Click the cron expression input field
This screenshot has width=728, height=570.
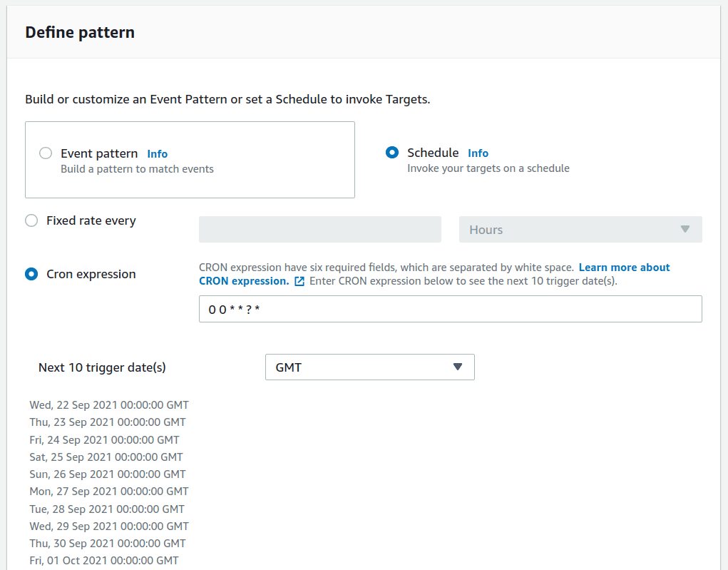[450, 309]
